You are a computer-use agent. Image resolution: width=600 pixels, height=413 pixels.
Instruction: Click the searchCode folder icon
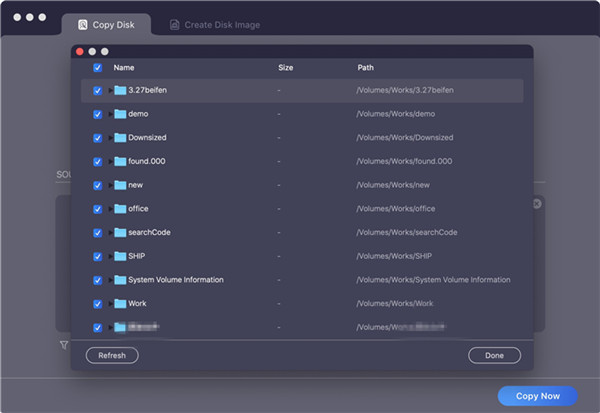pos(120,232)
